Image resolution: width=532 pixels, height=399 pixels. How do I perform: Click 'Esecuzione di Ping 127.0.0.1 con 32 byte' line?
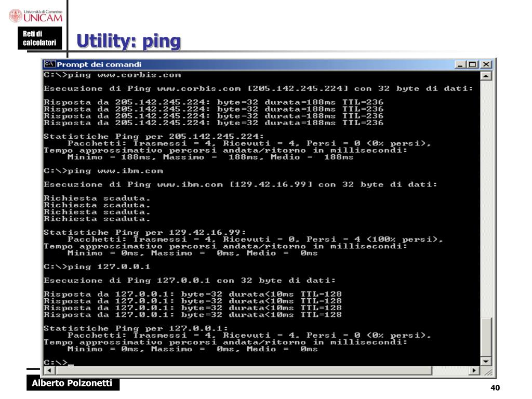click(189, 281)
